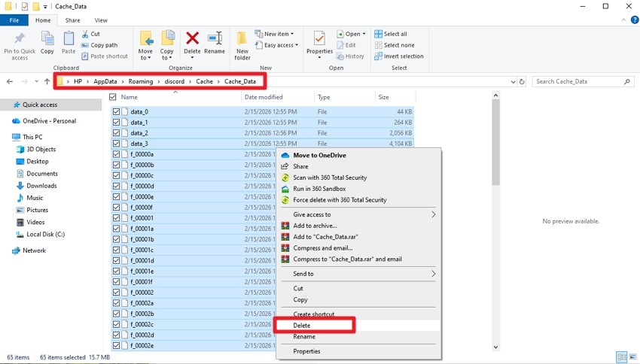The width and height of the screenshot is (640, 364).
Task: Switch to the View tab
Action: tap(101, 20)
